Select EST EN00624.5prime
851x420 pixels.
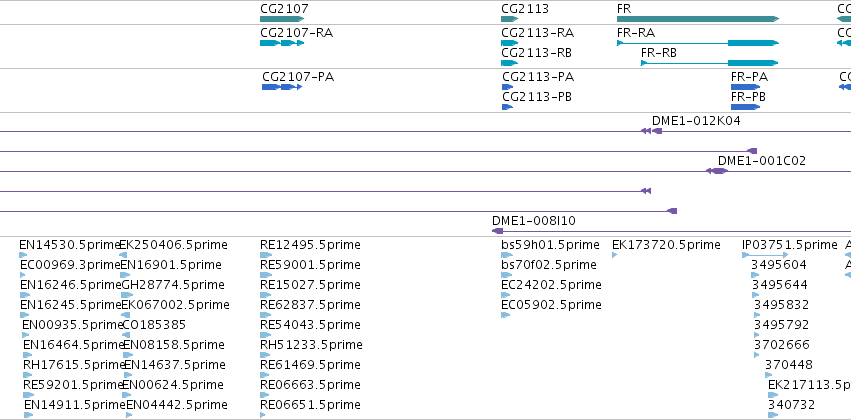coord(173,386)
